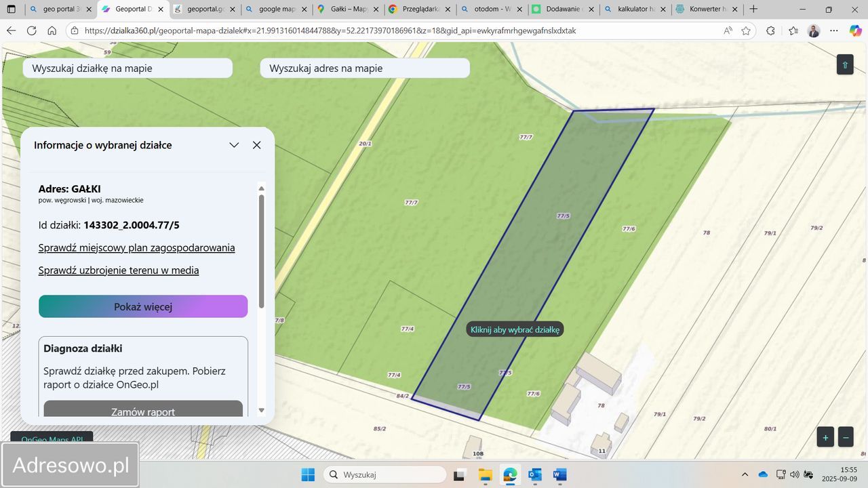Show hidden system tray icons
This screenshot has width=868, height=488.
[745, 474]
